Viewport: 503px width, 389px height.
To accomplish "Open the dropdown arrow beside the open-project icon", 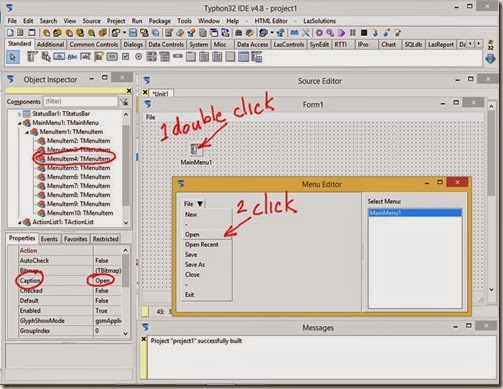I will pyautogui.click(x=124, y=33).
